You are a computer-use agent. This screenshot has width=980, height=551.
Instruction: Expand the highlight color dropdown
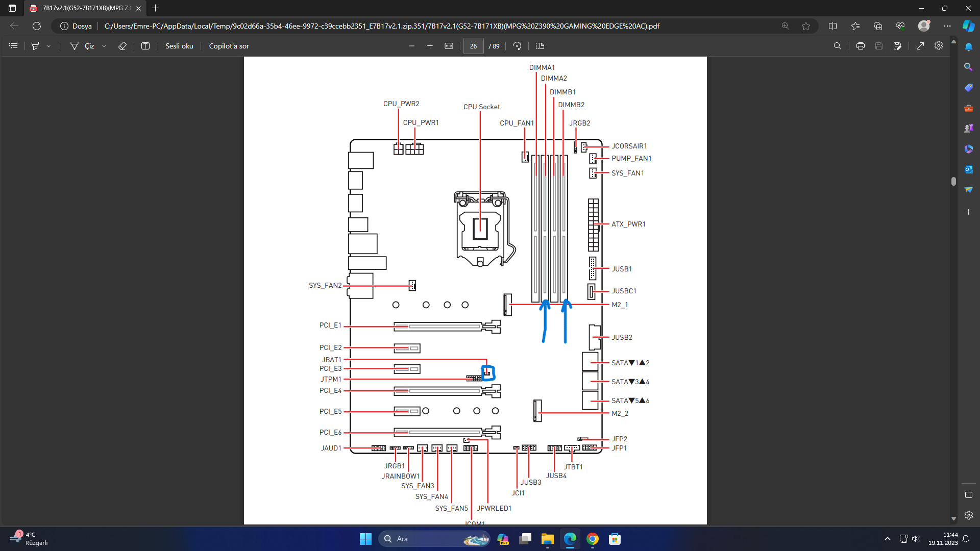[x=48, y=46]
